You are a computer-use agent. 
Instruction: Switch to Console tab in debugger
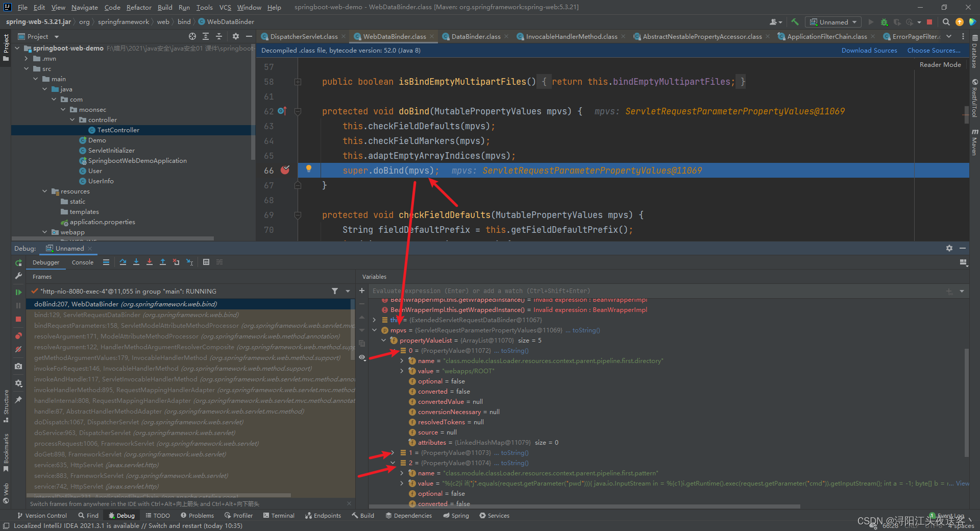[83, 262]
